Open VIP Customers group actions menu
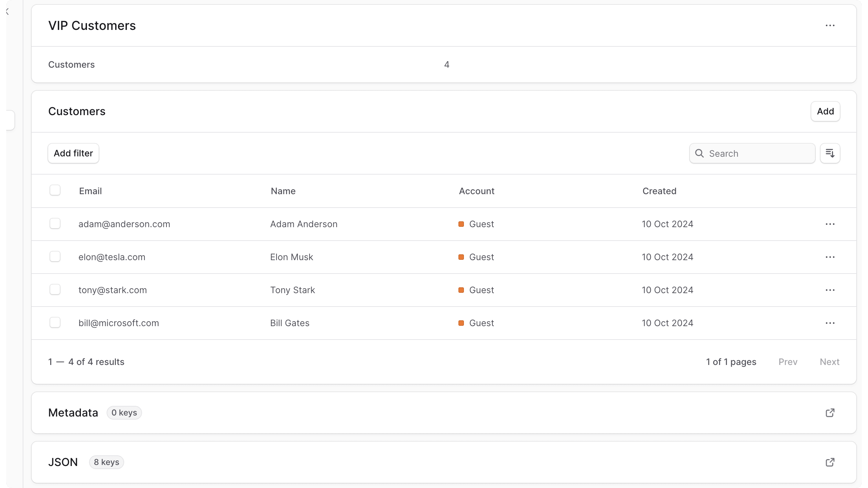This screenshot has height=488, width=868. [830, 26]
